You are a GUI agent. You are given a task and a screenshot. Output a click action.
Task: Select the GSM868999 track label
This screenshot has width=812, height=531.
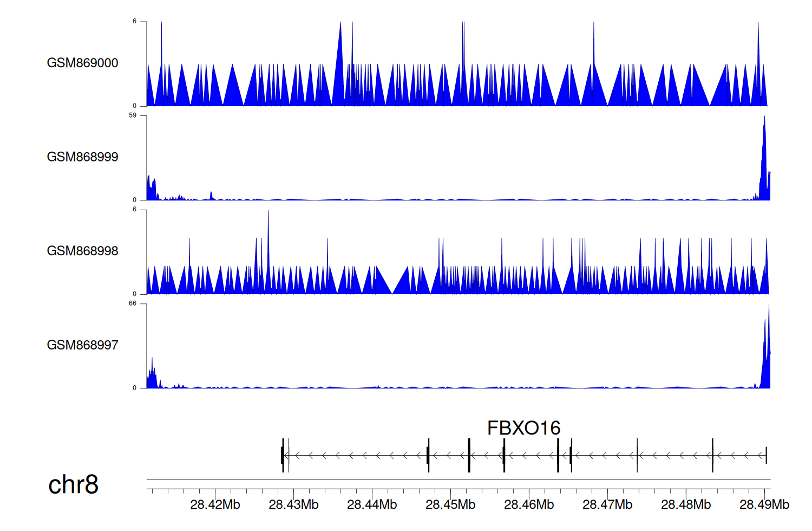[82, 157]
